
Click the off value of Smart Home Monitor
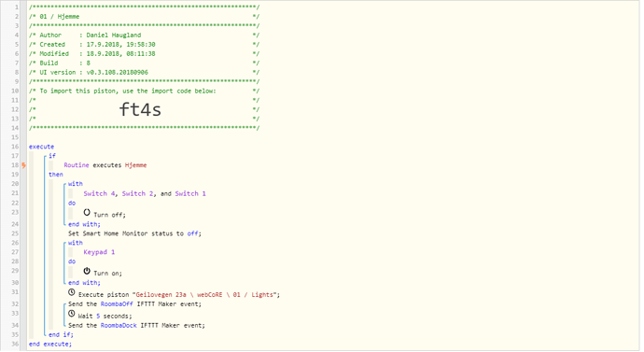click(x=192, y=233)
